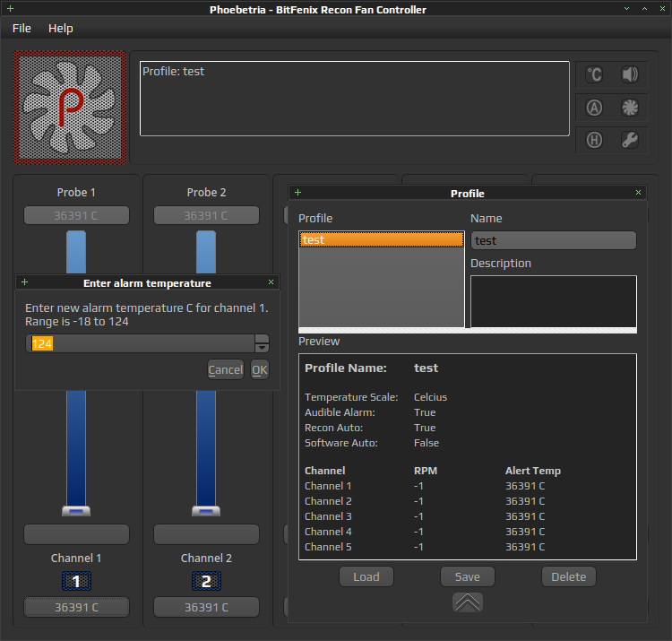Click Channel 1 number badge

point(76,582)
